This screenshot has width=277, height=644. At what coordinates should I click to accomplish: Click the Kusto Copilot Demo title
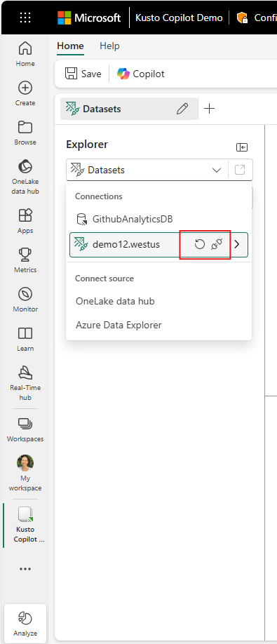[179, 18]
